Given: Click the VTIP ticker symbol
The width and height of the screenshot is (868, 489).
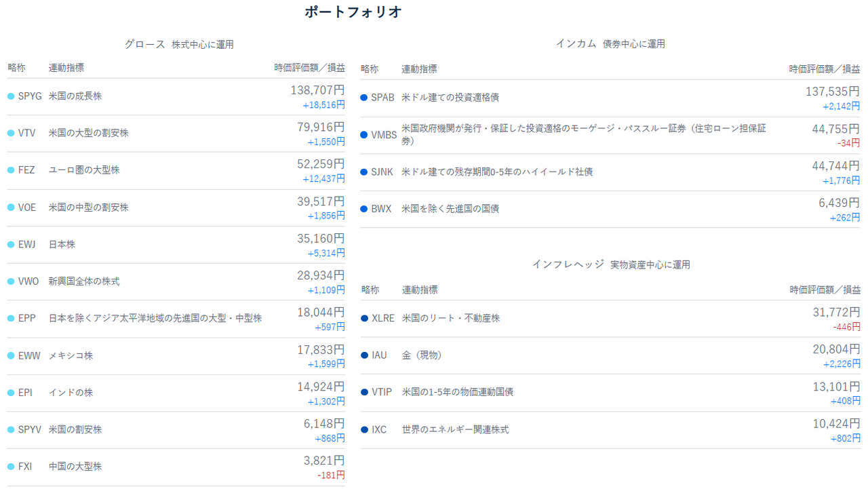Looking at the screenshot, I should tap(382, 392).
